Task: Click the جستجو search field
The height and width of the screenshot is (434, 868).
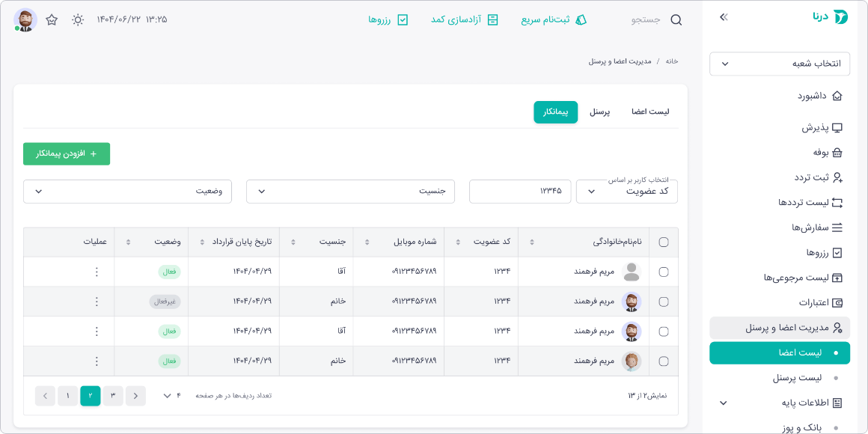Action: pos(646,20)
